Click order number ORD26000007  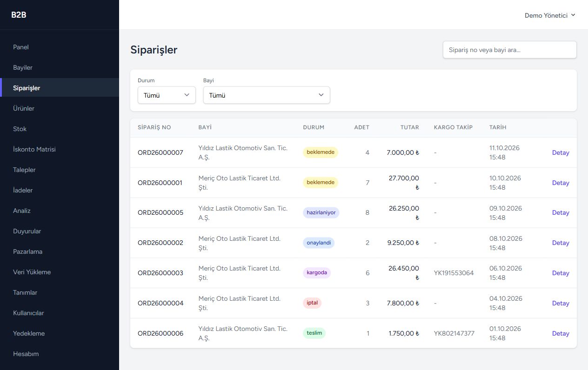(x=160, y=152)
